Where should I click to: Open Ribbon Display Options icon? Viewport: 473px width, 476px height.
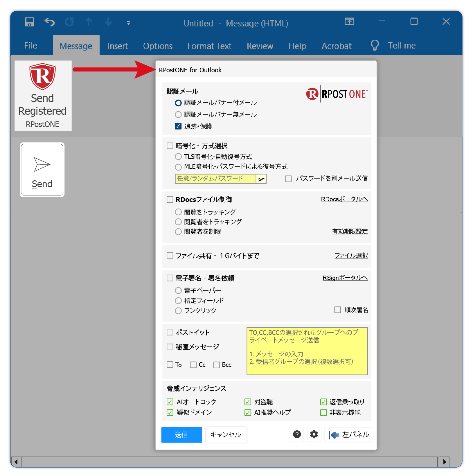349,21
